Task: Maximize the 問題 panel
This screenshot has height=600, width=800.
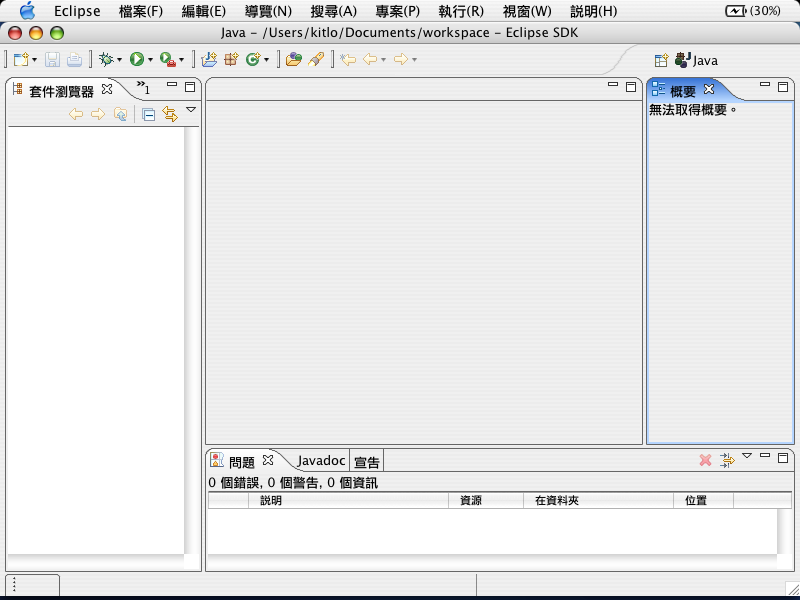Action: tap(783, 458)
